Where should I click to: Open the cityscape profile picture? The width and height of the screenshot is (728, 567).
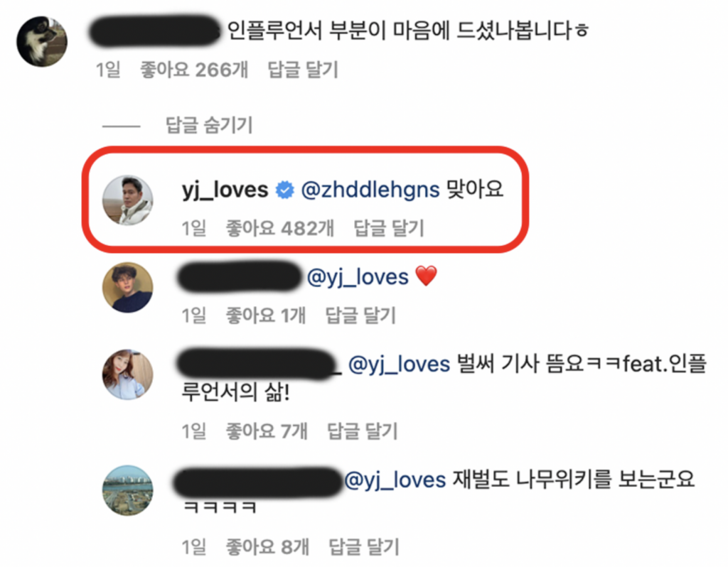[128, 490]
